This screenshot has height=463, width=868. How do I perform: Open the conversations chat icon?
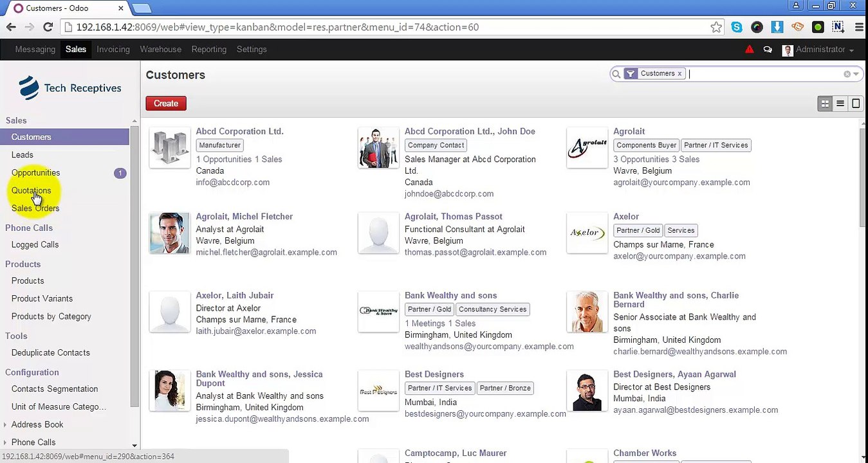[768, 50]
